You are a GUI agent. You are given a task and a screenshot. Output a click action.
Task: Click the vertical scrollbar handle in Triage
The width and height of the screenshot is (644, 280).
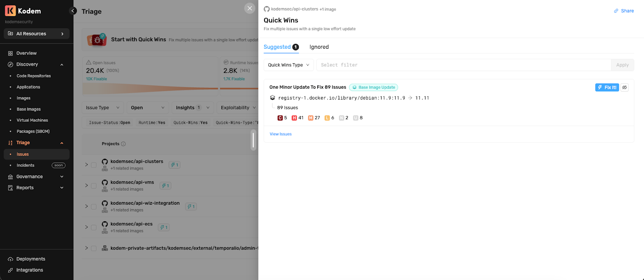(x=253, y=140)
